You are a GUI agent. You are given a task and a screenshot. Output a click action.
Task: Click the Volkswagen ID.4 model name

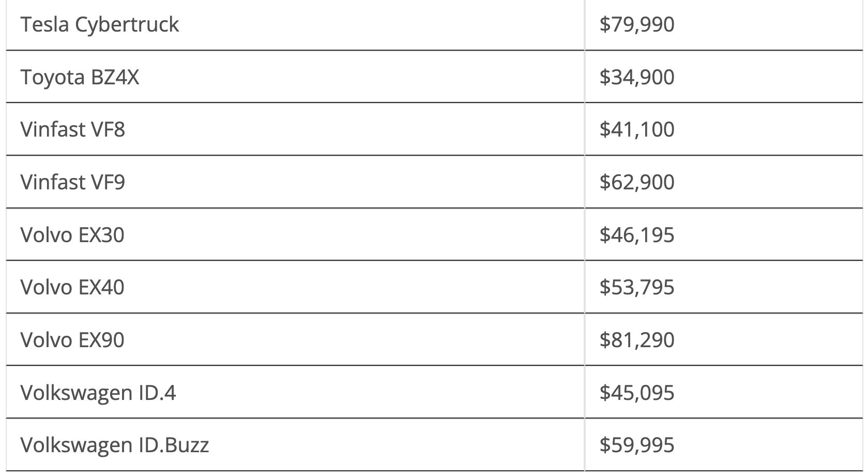pyautogui.click(x=98, y=393)
